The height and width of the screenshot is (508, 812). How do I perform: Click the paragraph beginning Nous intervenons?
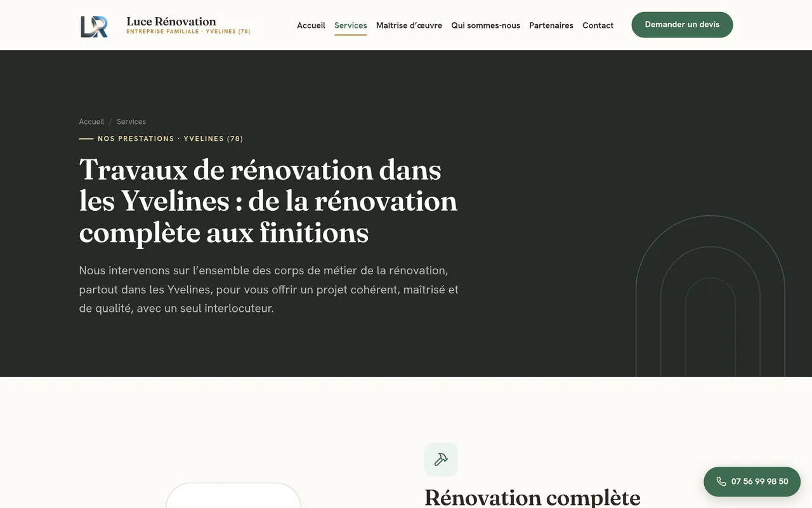pyautogui.click(x=269, y=290)
